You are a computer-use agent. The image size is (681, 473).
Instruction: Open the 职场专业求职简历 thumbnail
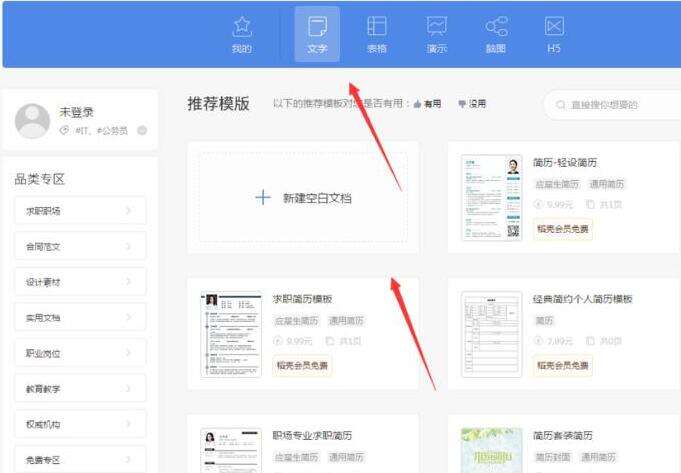click(x=231, y=450)
